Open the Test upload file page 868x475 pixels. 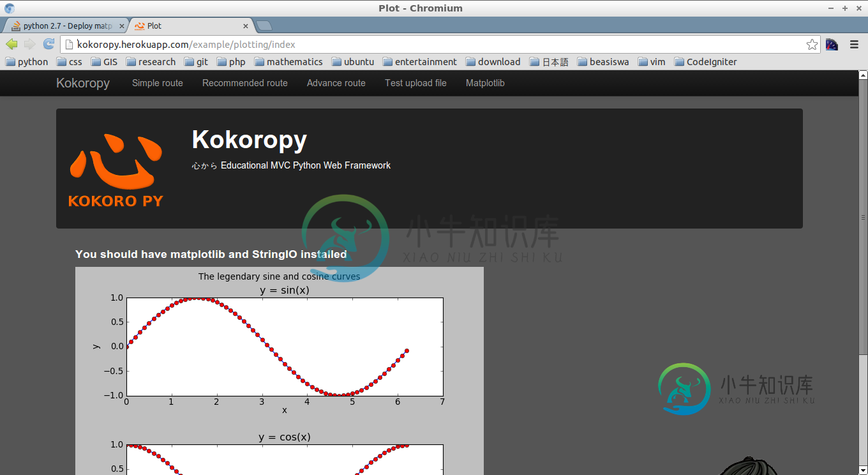(415, 83)
